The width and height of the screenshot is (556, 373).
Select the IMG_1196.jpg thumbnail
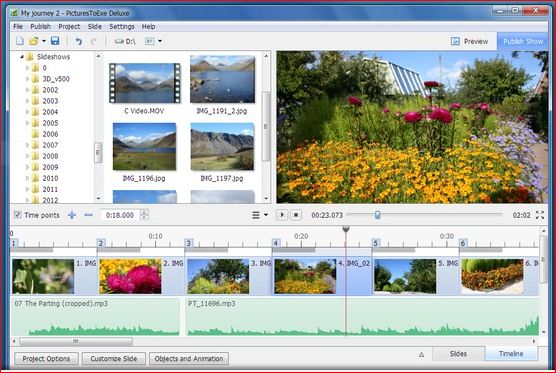click(x=144, y=146)
